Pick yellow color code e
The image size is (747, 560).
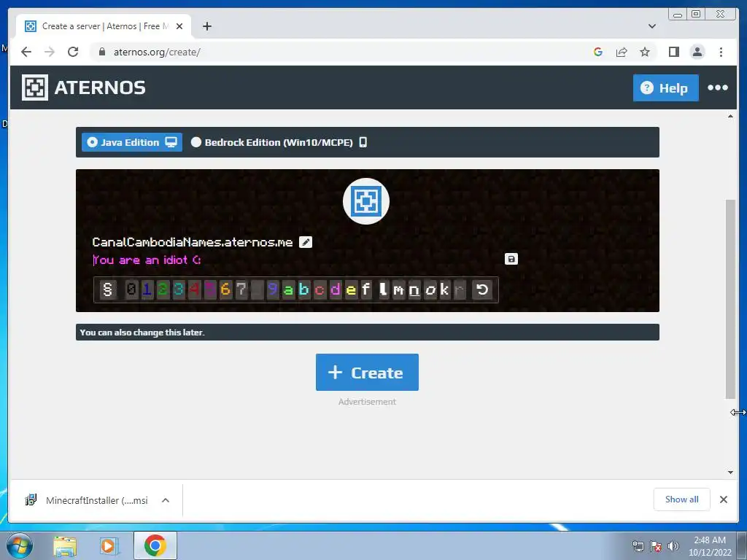tap(351, 289)
